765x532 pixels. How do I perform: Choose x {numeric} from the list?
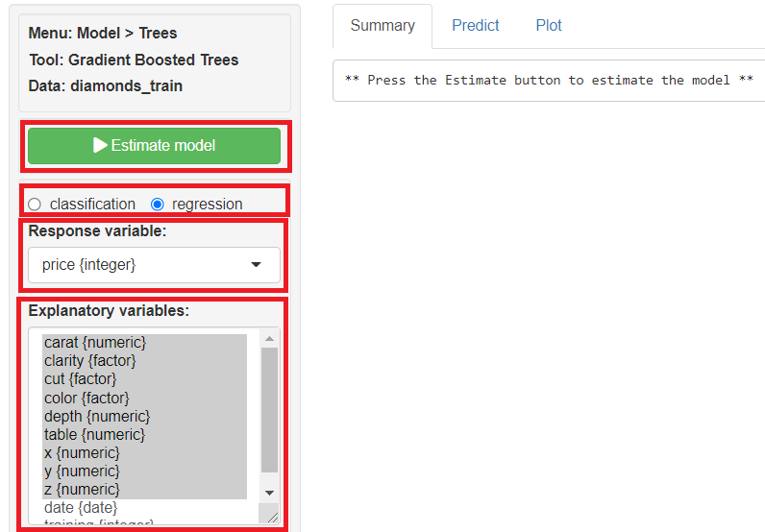click(82, 452)
